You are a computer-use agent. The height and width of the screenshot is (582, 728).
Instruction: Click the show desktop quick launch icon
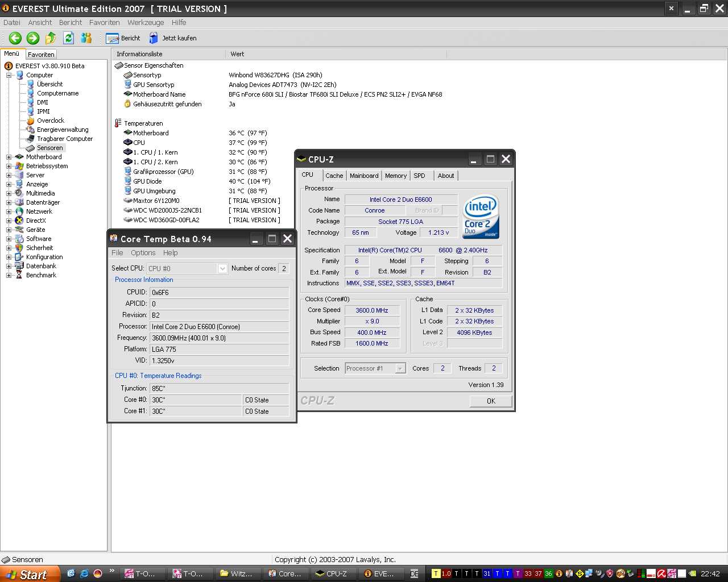tap(71, 573)
